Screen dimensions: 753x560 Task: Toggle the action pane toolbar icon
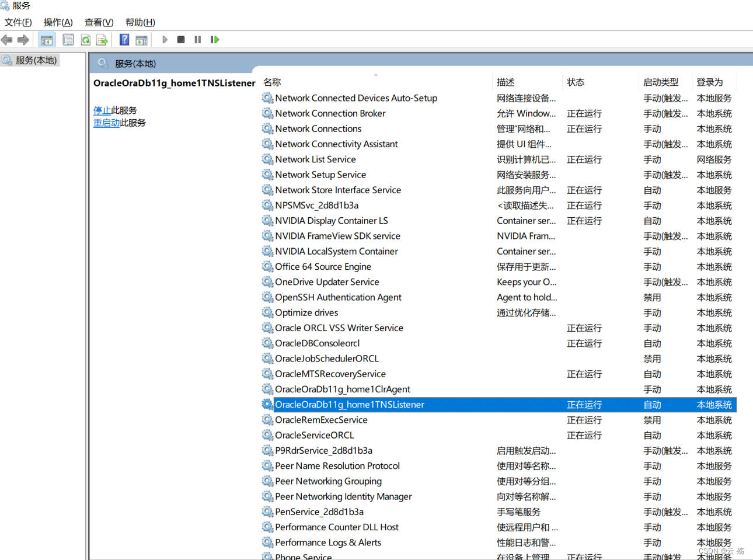click(141, 40)
